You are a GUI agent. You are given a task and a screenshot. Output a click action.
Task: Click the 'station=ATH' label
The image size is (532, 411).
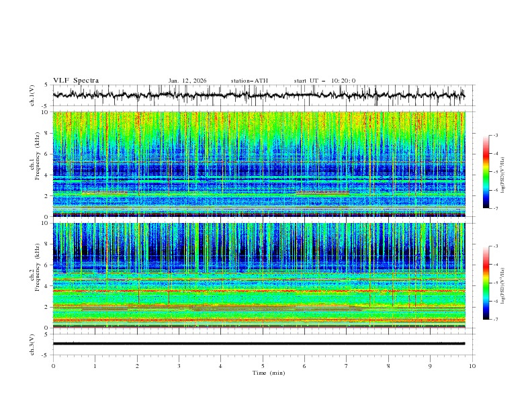coord(249,81)
